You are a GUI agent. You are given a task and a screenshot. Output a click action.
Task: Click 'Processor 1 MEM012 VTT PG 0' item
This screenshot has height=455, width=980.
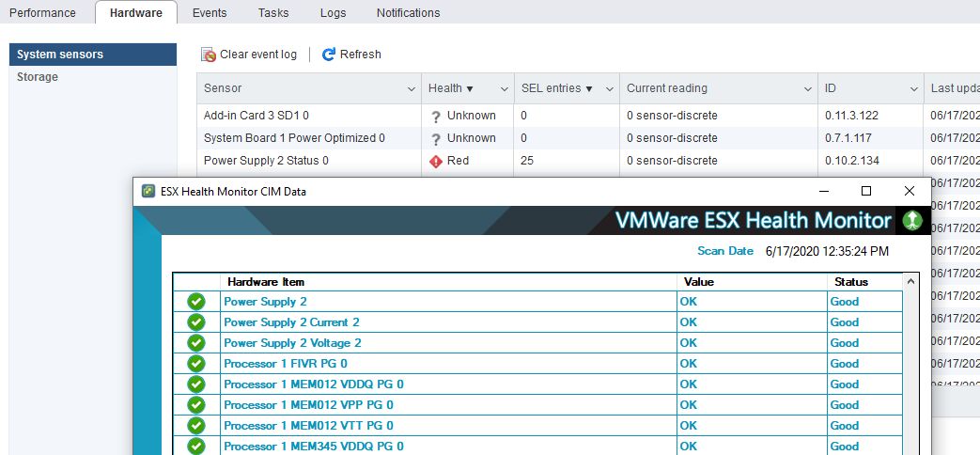(309, 426)
